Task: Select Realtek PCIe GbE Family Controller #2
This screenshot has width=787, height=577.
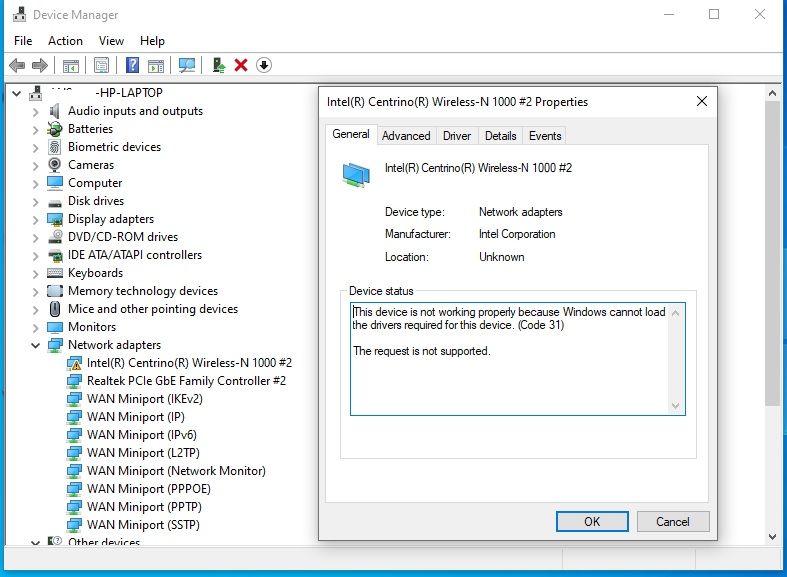Action: [x=186, y=381]
